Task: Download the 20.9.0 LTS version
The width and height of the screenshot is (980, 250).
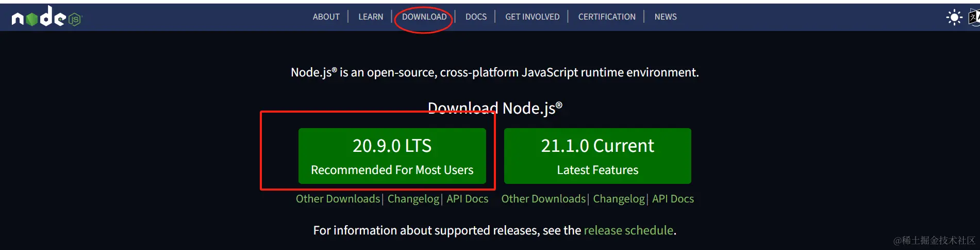Action: [392, 156]
